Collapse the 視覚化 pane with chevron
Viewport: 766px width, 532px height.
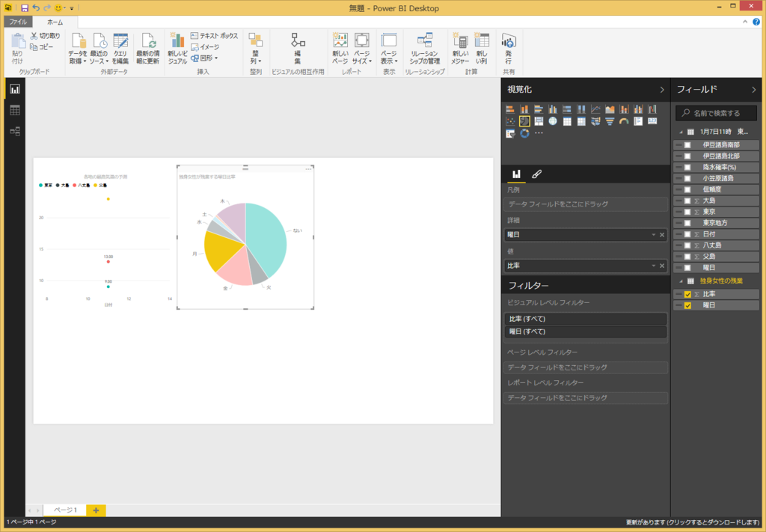[662, 90]
